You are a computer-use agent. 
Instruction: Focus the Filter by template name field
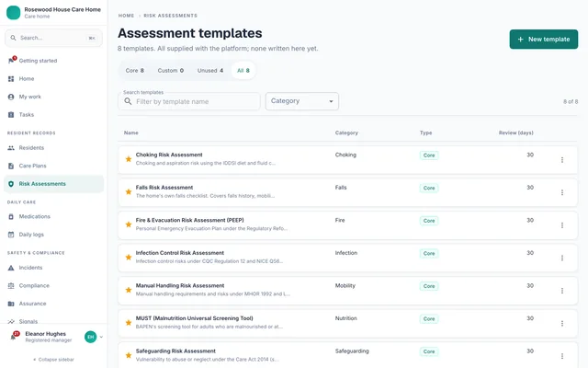click(189, 101)
